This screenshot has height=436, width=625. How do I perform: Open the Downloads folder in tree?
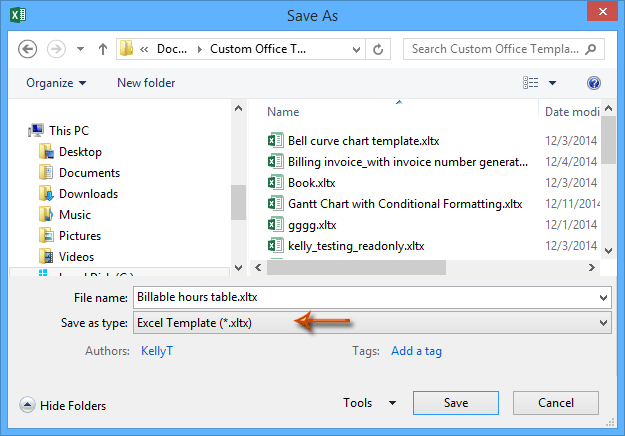pyautogui.click(x=88, y=194)
